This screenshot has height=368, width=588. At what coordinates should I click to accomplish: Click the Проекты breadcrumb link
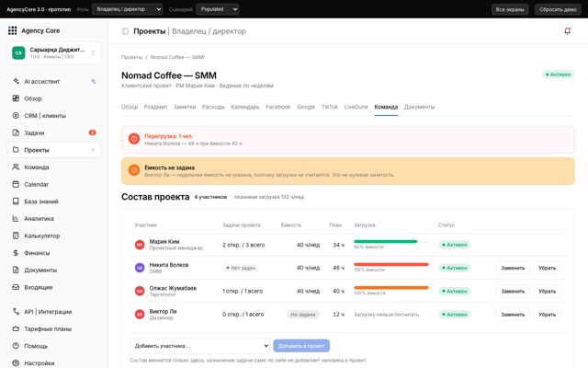pyautogui.click(x=131, y=57)
